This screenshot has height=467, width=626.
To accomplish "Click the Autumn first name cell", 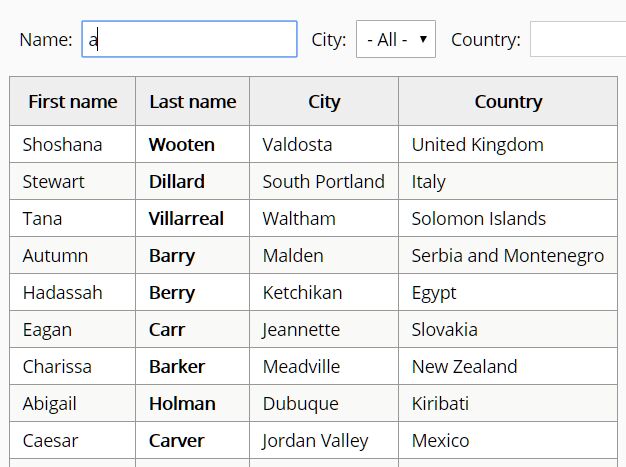I will point(73,255).
